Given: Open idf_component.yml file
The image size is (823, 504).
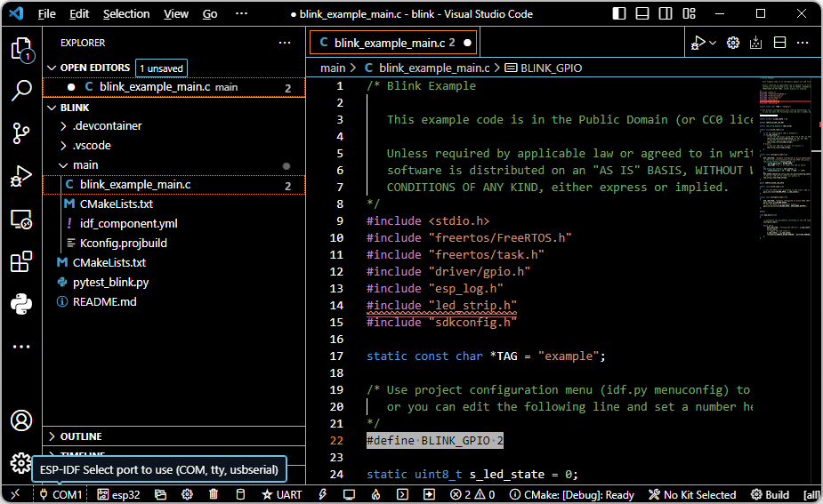Looking at the screenshot, I should pyautogui.click(x=173, y=223).
